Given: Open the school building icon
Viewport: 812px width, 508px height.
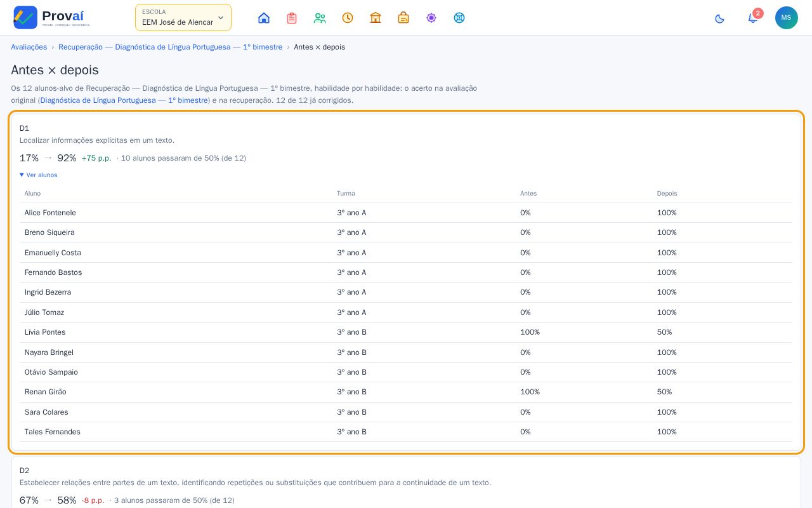Looking at the screenshot, I should pos(376,18).
